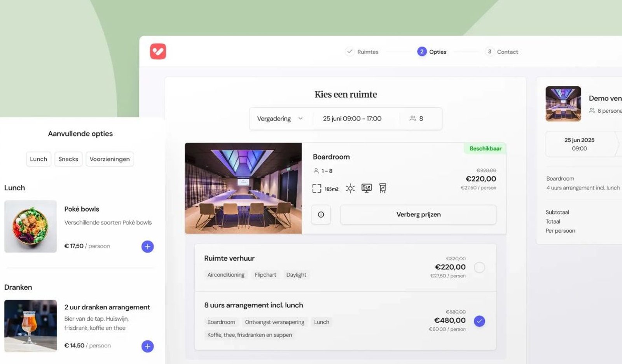Click the Verschillende soorten Poké bowls description
Screen dimensions: 622x364
(x=108, y=223)
